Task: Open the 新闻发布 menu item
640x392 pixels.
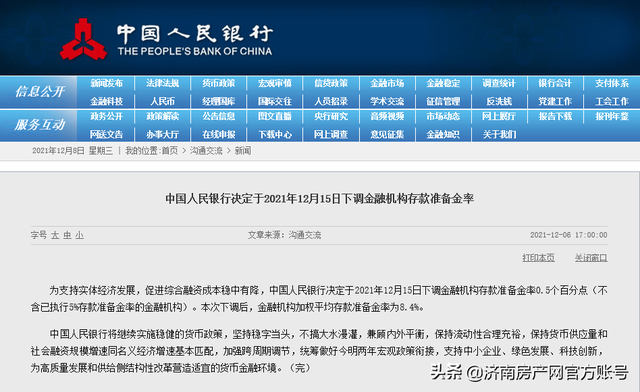Action: coord(106,83)
